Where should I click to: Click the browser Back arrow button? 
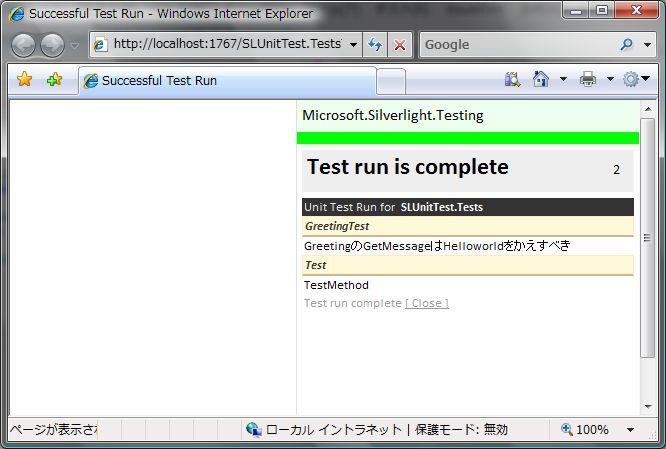[x=23, y=45]
